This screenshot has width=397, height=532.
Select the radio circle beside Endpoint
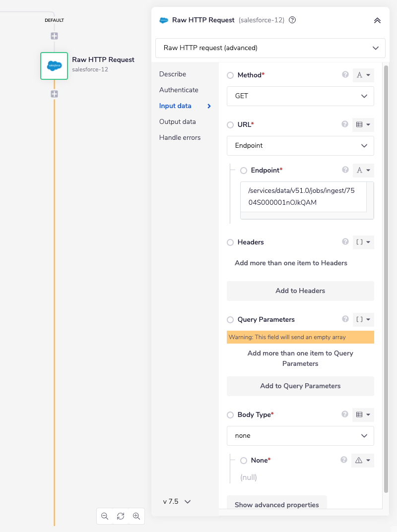[243, 170]
